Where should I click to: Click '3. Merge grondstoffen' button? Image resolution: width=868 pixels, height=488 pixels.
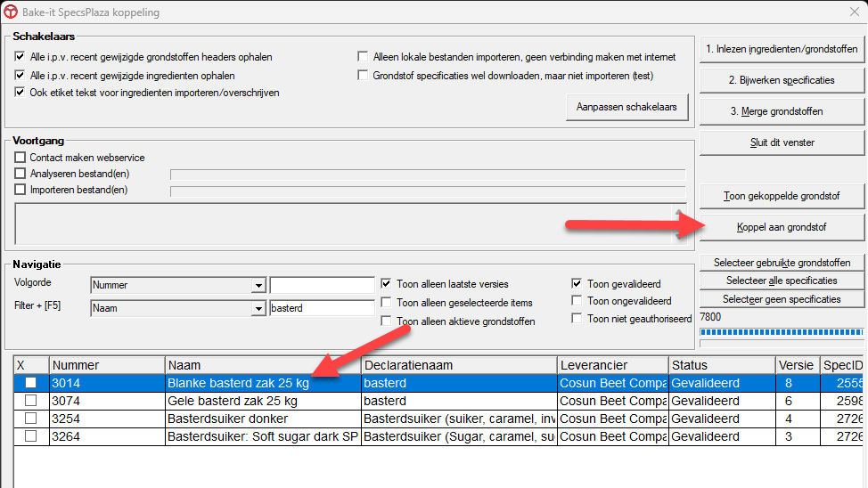[x=782, y=111]
